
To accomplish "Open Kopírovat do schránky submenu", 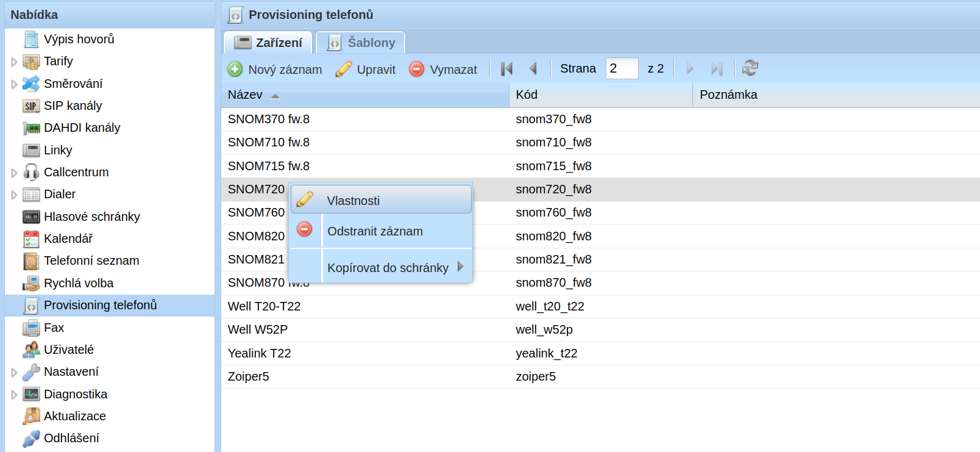I will [382, 267].
